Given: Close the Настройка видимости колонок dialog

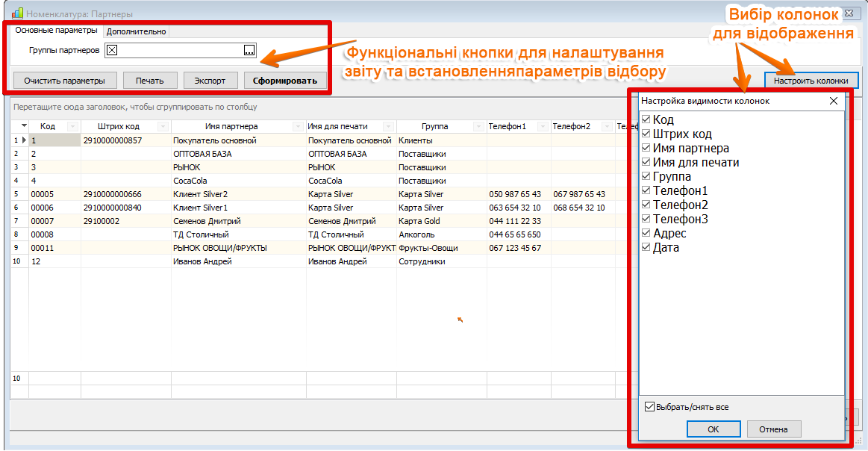Looking at the screenshot, I should pos(833,101).
